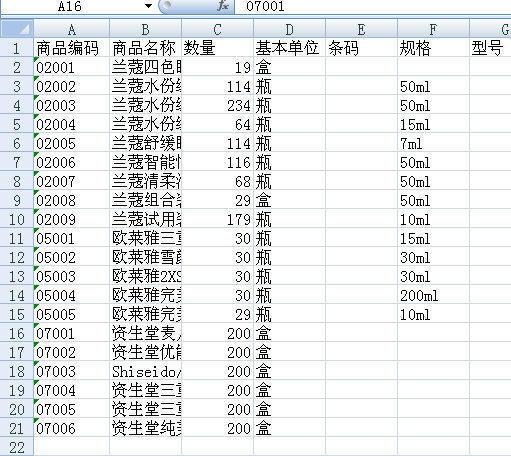The image size is (511, 456).
Task: Click the 商品编码 header cell
Action: tap(72, 48)
